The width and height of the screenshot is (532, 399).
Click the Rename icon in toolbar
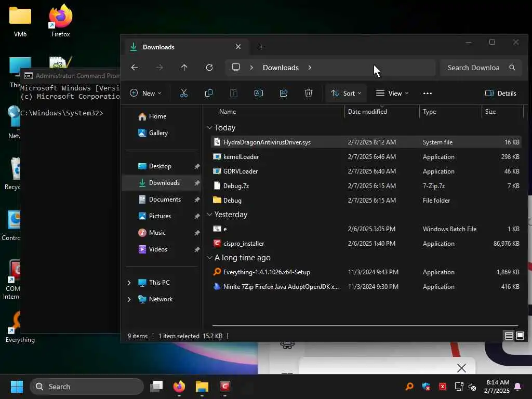[259, 94]
